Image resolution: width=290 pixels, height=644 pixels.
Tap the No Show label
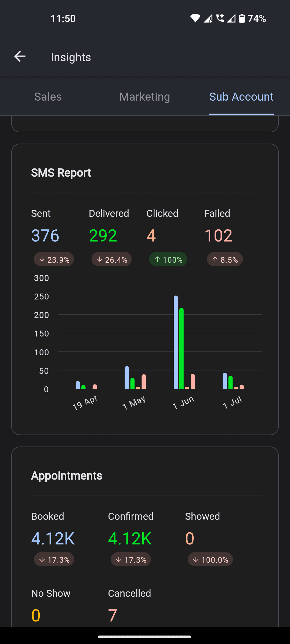click(51, 593)
